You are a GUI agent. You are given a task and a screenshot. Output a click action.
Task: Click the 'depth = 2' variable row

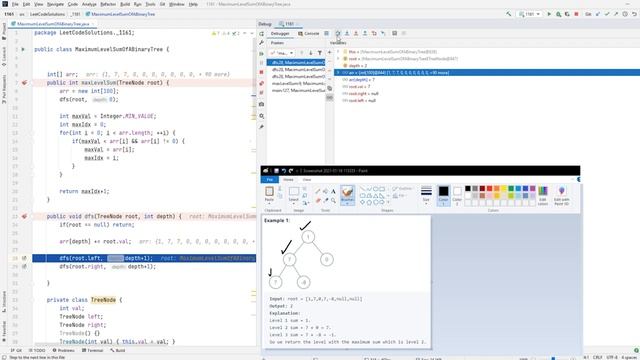click(x=487, y=66)
